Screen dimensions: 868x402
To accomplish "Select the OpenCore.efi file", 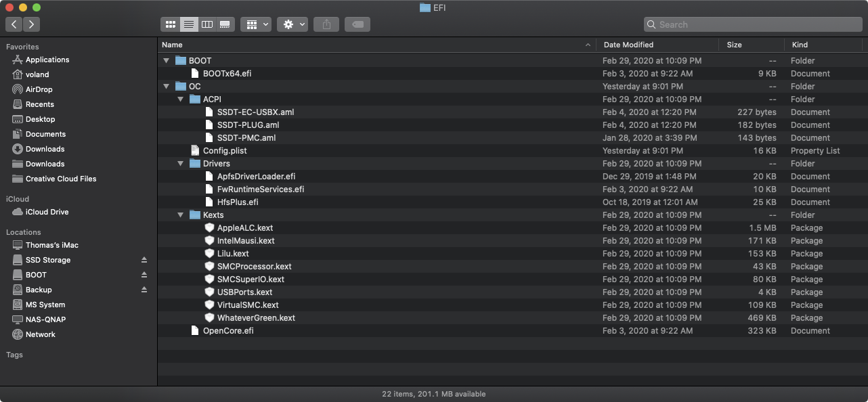I will click(x=513, y=331).
